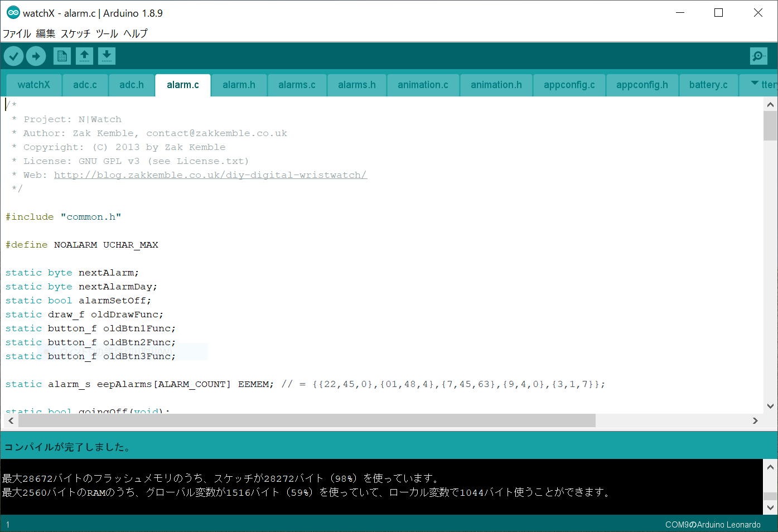Switch to the animation.h tab
The image size is (778, 532).
[496, 85]
